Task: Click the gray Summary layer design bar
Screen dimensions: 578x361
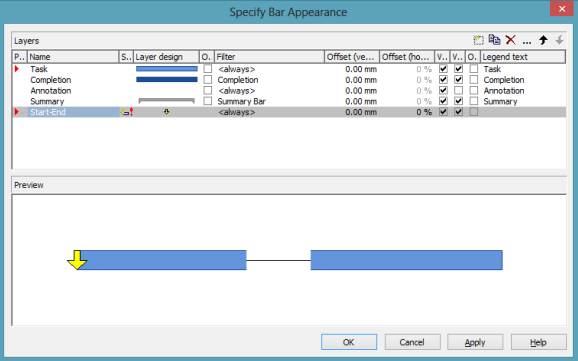Action: click(x=167, y=100)
